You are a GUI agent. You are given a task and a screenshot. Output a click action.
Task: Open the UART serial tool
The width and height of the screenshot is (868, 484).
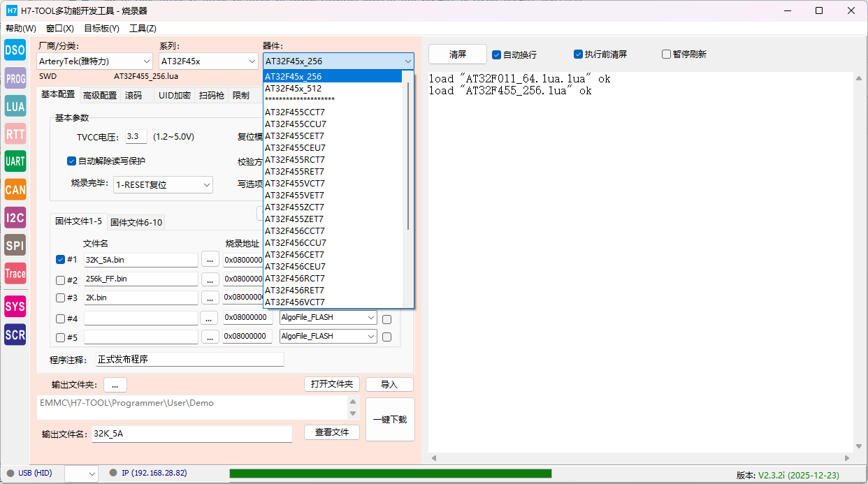(15, 161)
